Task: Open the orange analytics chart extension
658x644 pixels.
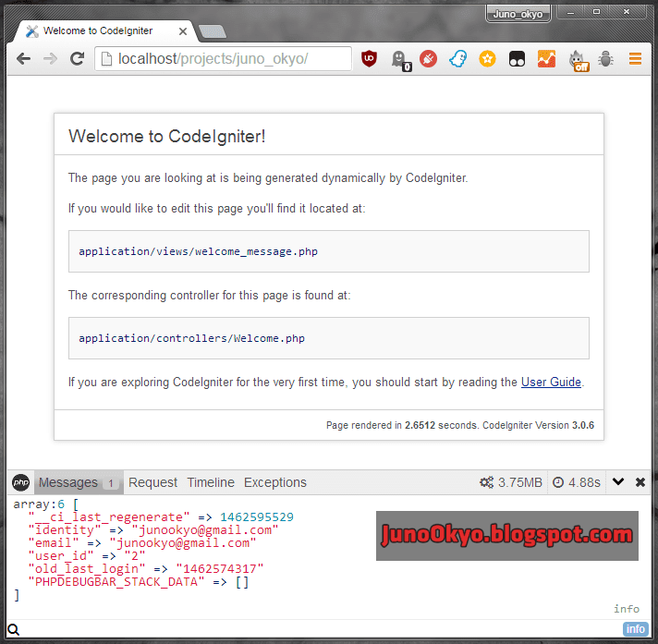Action: click(546, 59)
